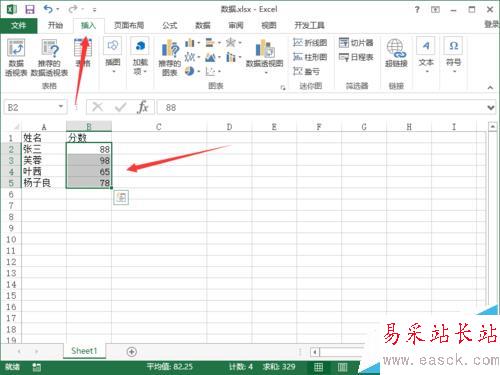Click the Redo arrow icon
Image resolution: width=500 pixels, height=375 pixels.
click(x=72, y=9)
